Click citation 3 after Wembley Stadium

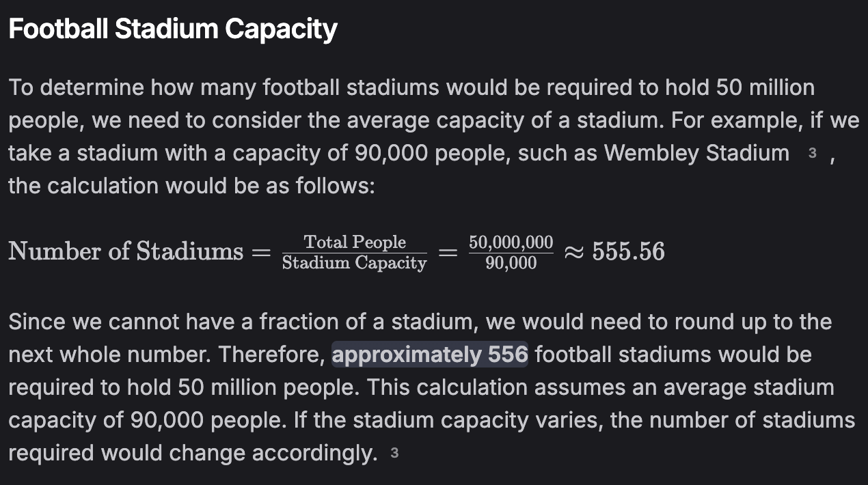812,154
